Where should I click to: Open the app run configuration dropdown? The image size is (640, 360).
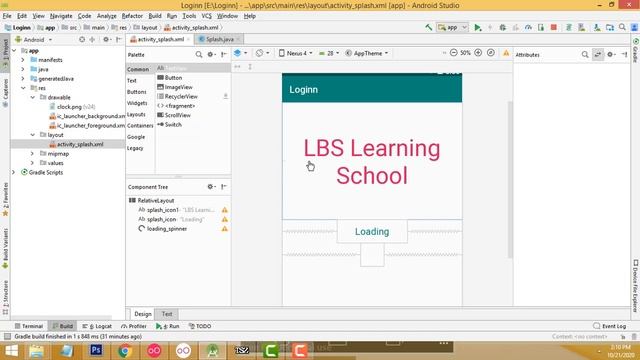pos(452,27)
